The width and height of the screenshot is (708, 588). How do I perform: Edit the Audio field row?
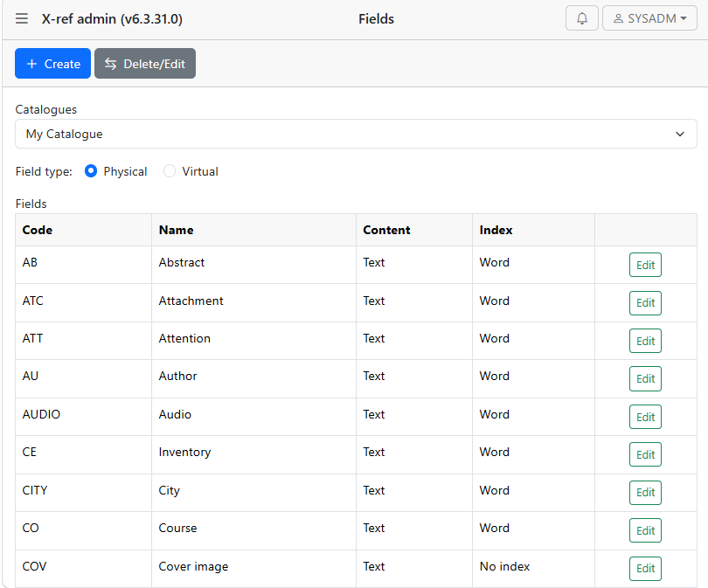tap(645, 417)
